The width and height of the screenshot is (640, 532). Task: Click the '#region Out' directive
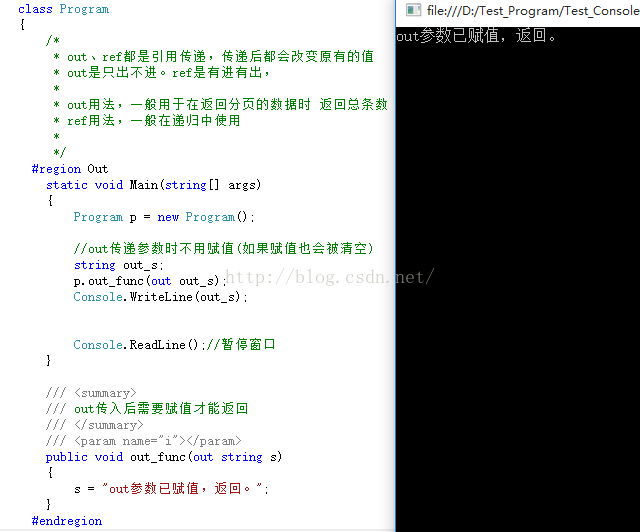(70, 169)
